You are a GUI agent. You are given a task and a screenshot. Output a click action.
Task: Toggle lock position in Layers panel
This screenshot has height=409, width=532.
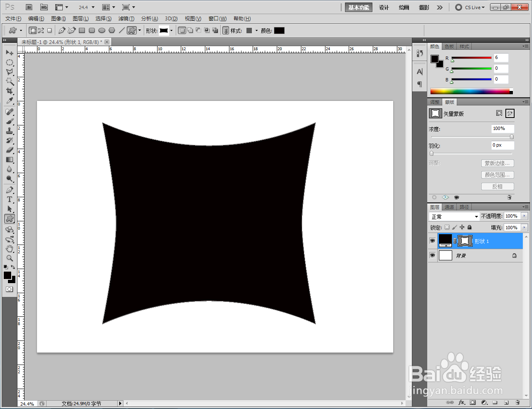tap(462, 227)
